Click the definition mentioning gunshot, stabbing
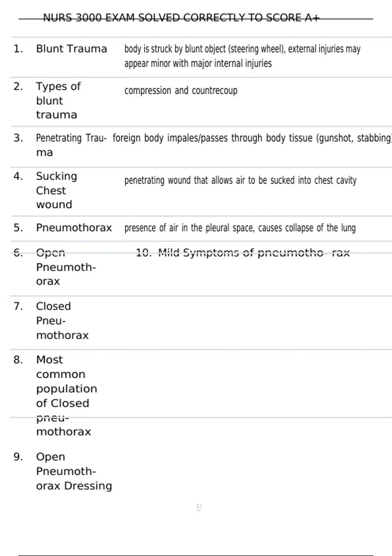 [x=252, y=138]
